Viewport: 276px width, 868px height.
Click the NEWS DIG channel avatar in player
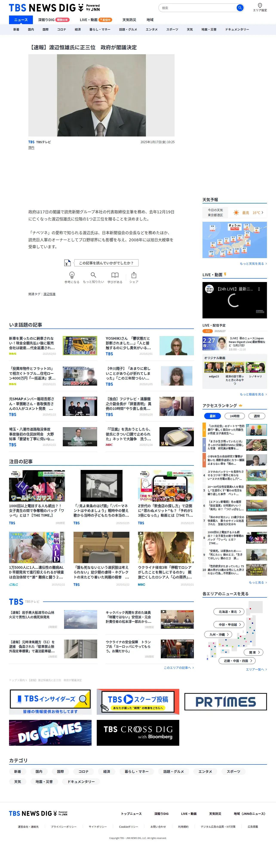209,289
